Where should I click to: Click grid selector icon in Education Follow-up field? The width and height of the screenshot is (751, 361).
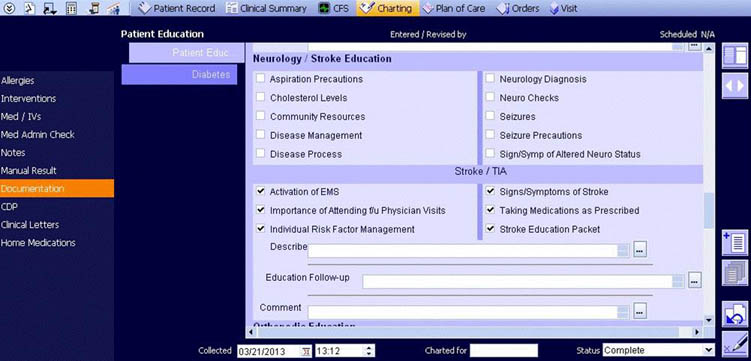[678, 281]
